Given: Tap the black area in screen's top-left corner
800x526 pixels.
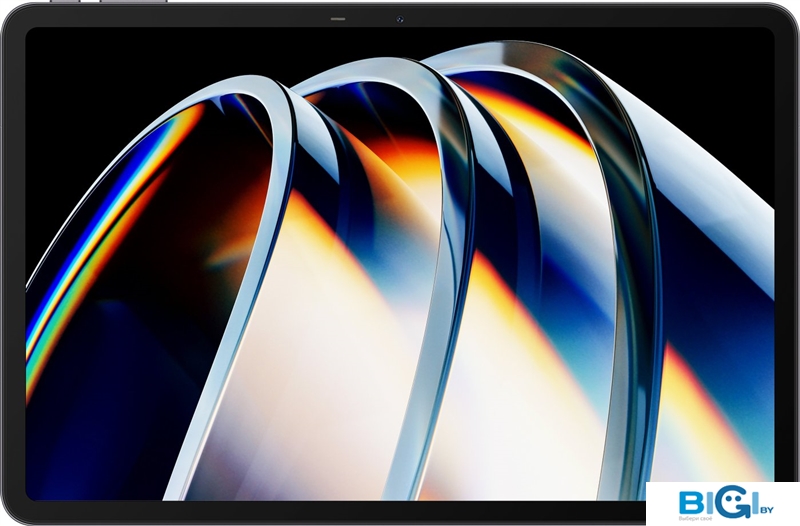Looking at the screenshot, I should (x=80, y=60).
